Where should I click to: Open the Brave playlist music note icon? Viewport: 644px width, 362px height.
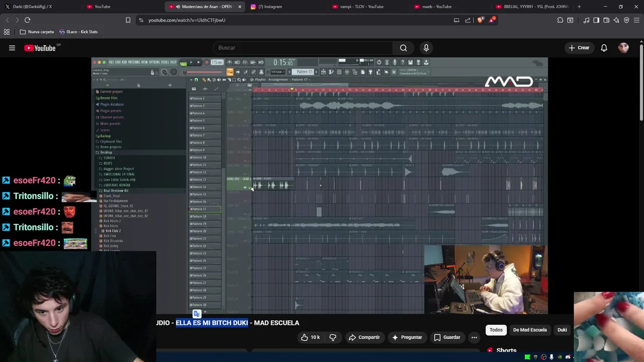tap(586, 20)
